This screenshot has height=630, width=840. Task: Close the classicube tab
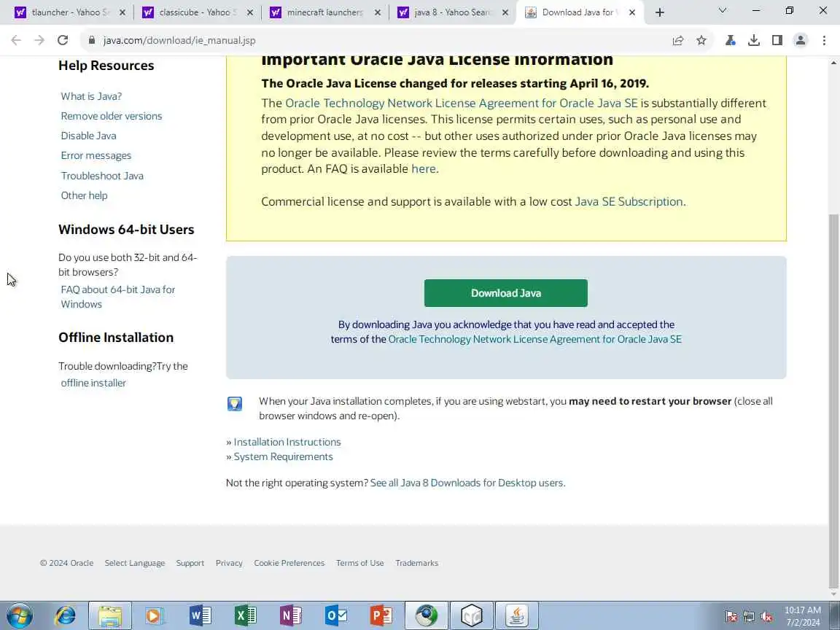pyautogui.click(x=249, y=12)
